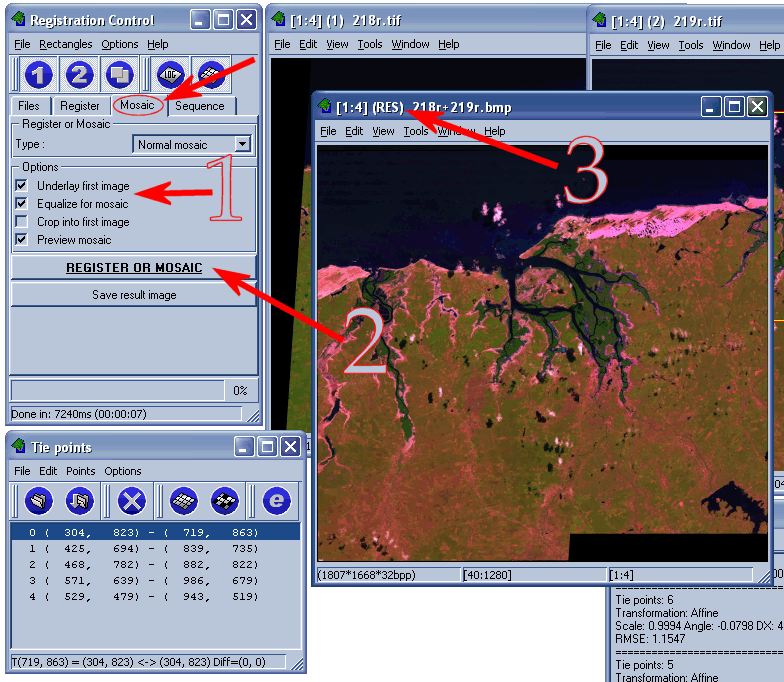
Task: Click the Save result image button
Action: click(134, 295)
